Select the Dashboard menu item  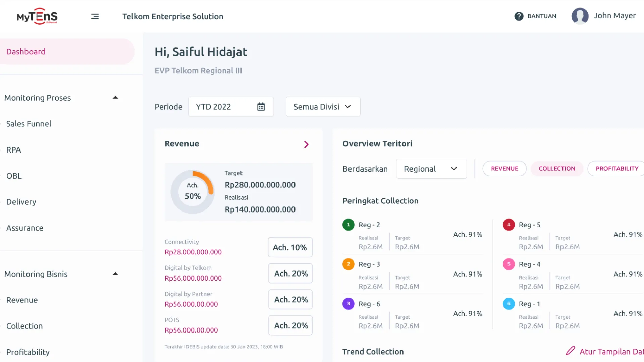(67, 52)
